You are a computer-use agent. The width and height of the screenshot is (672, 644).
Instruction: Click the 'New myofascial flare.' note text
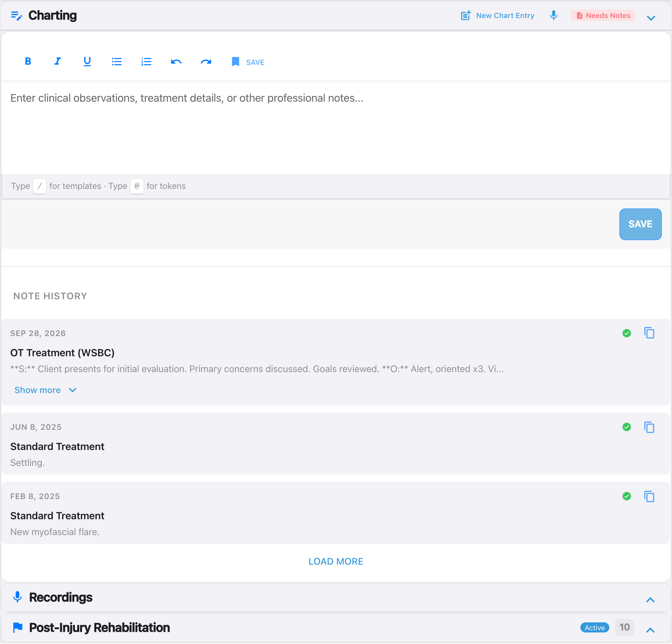coord(55,532)
